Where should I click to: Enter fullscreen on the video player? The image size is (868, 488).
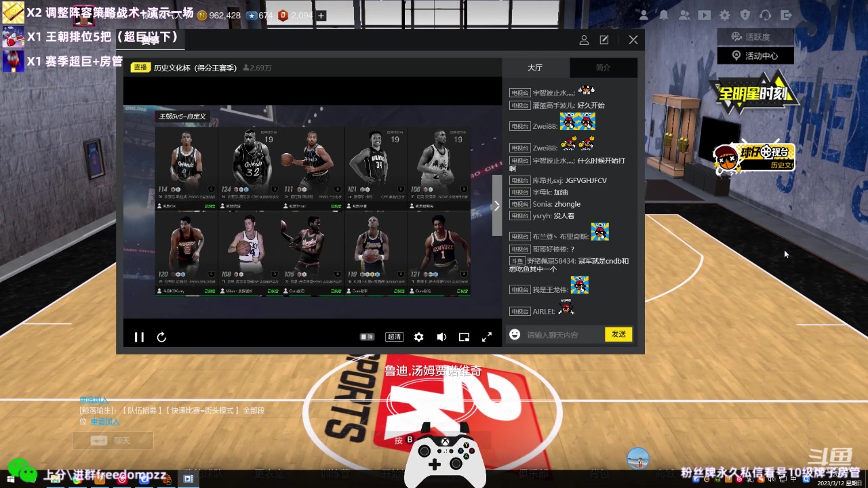(x=487, y=337)
